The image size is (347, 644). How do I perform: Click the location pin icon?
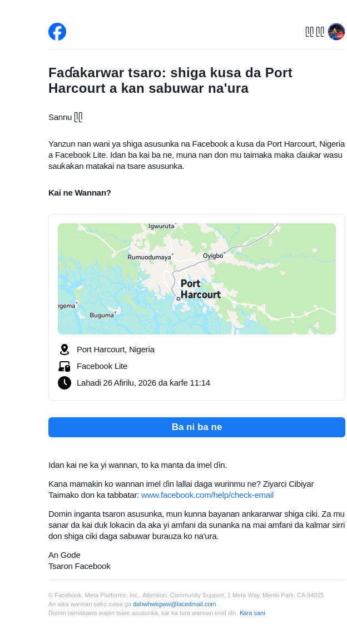65,350
